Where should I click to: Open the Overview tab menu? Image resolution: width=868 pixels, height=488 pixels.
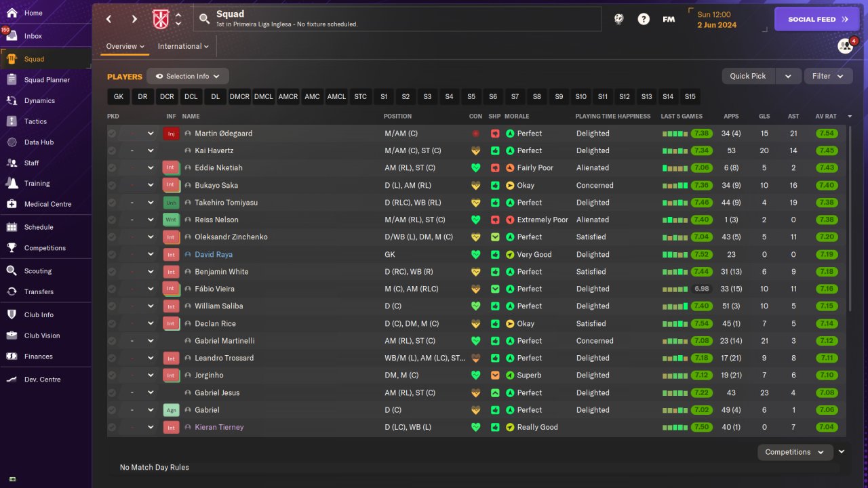(125, 46)
